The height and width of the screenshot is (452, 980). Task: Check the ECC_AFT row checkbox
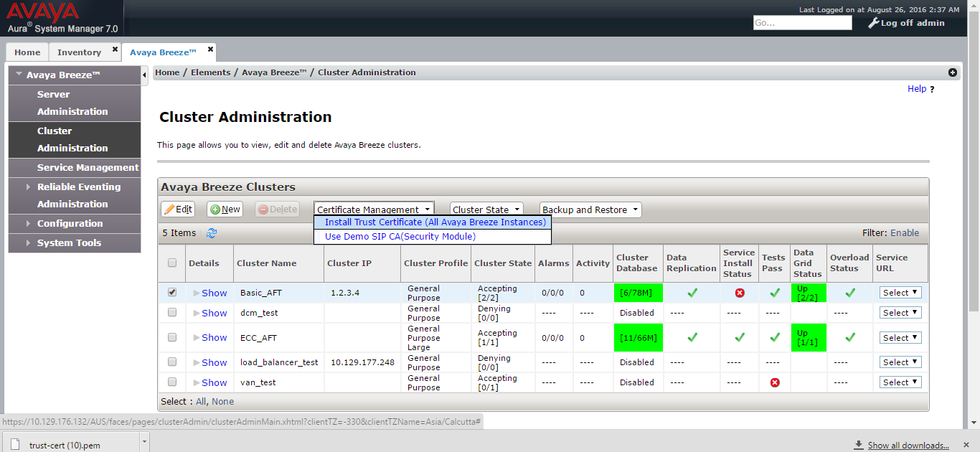click(x=172, y=337)
